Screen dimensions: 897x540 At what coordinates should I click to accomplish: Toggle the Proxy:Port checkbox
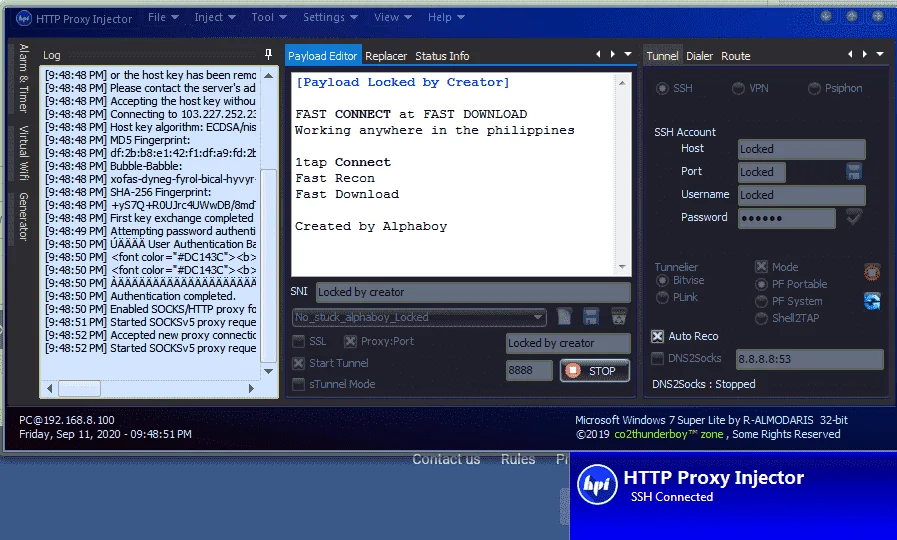350,342
